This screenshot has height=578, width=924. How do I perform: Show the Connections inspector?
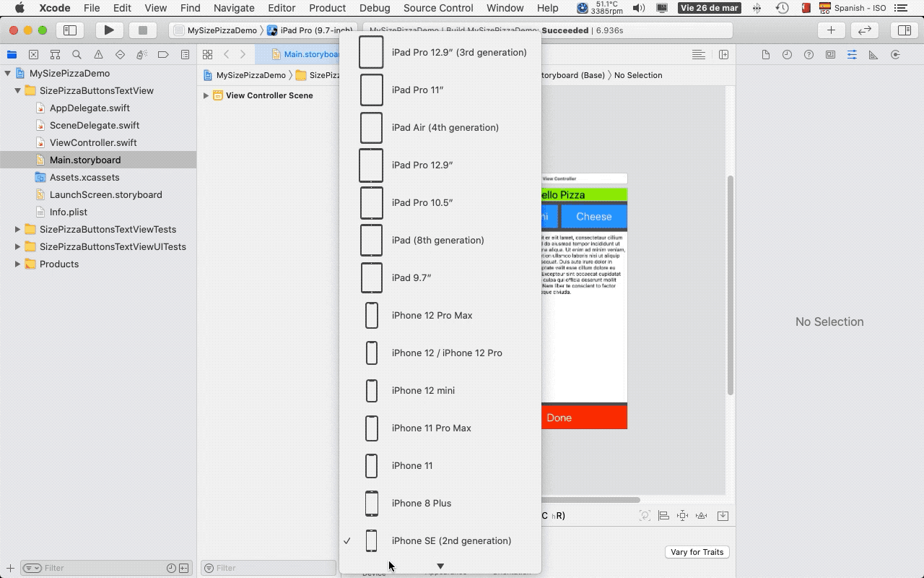[x=895, y=55]
